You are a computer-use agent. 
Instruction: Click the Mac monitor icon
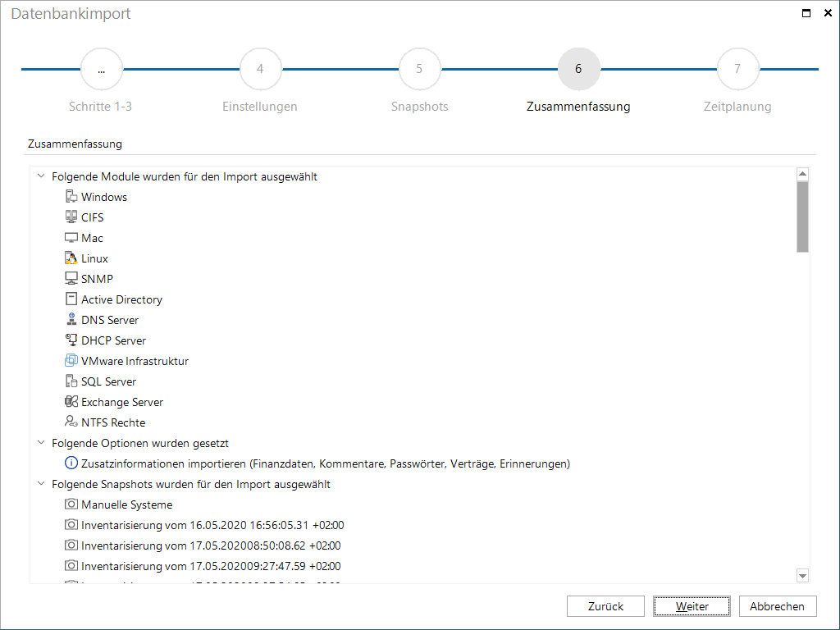coord(71,237)
